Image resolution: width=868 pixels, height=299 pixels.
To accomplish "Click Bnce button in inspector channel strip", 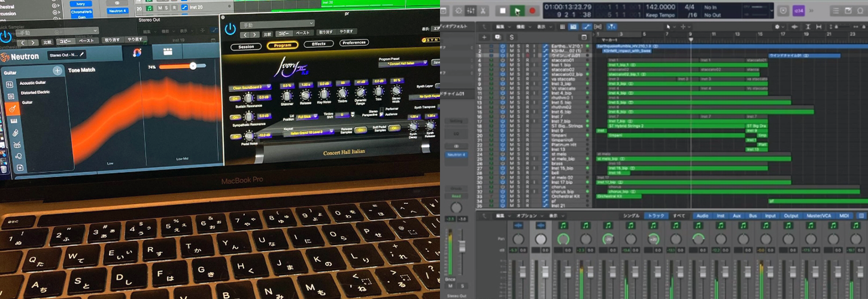I will [x=451, y=279].
